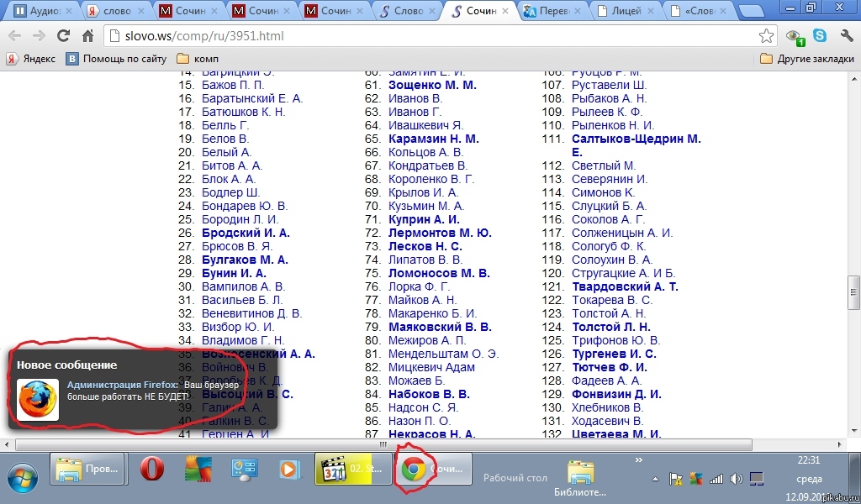This screenshot has width=861, height=504.
Task: Launch Opera from the taskbar
Action: pyautogui.click(x=151, y=470)
